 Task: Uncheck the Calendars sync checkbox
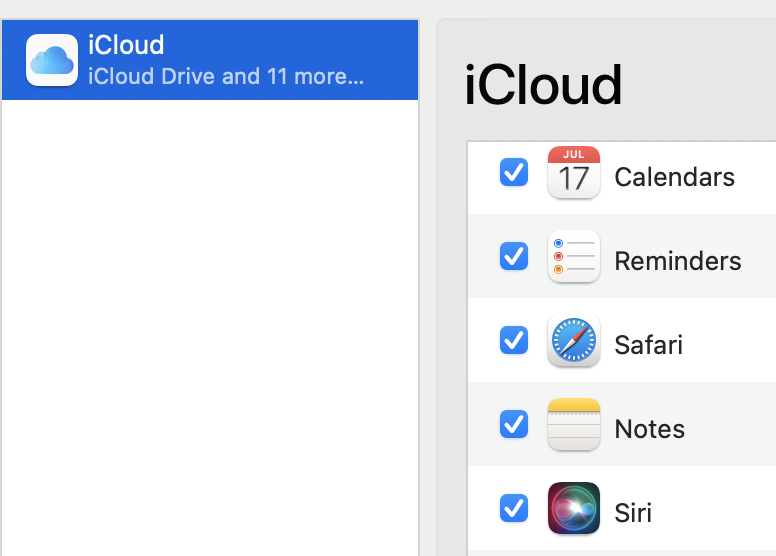pyautogui.click(x=514, y=172)
